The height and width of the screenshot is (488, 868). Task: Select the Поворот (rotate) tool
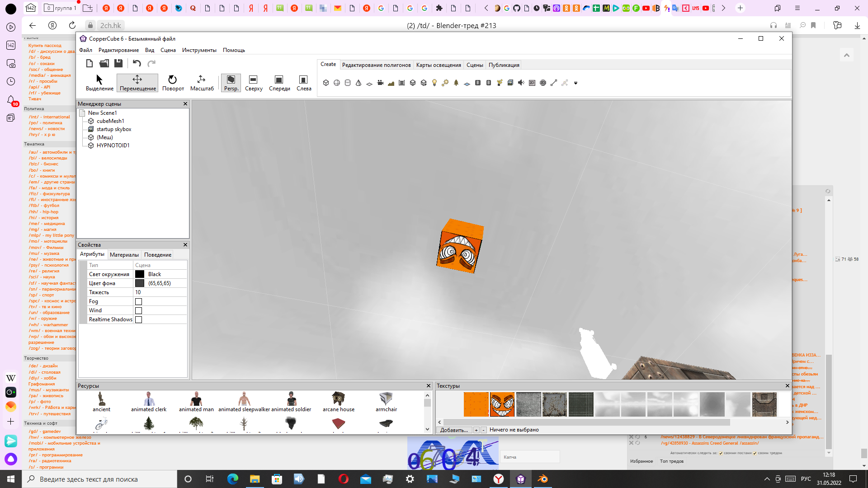(173, 83)
